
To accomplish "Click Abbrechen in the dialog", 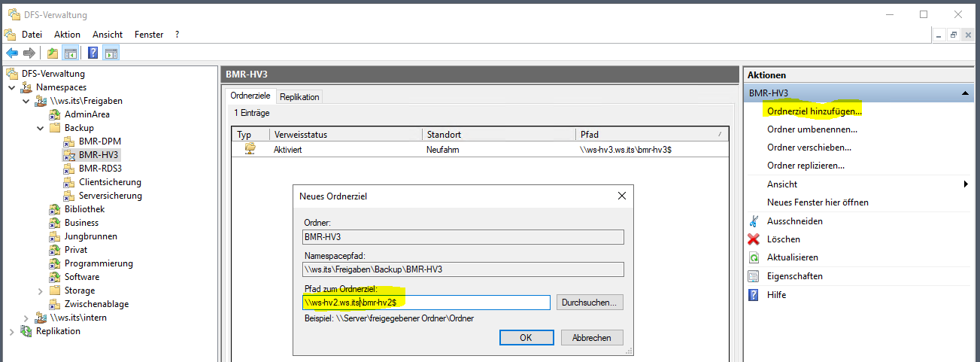I will [x=592, y=338].
